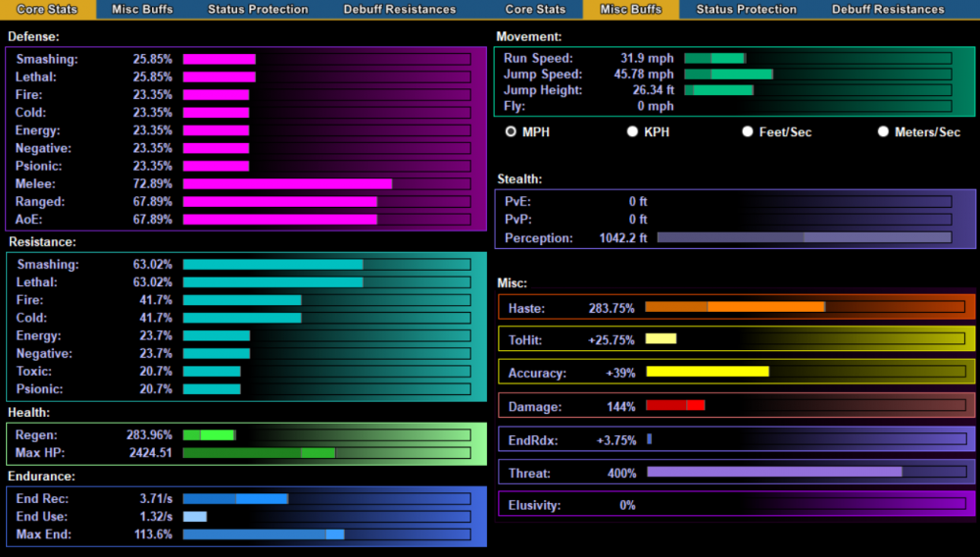Click the Elusivity row
This screenshot has height=557, width=980.
736,505
